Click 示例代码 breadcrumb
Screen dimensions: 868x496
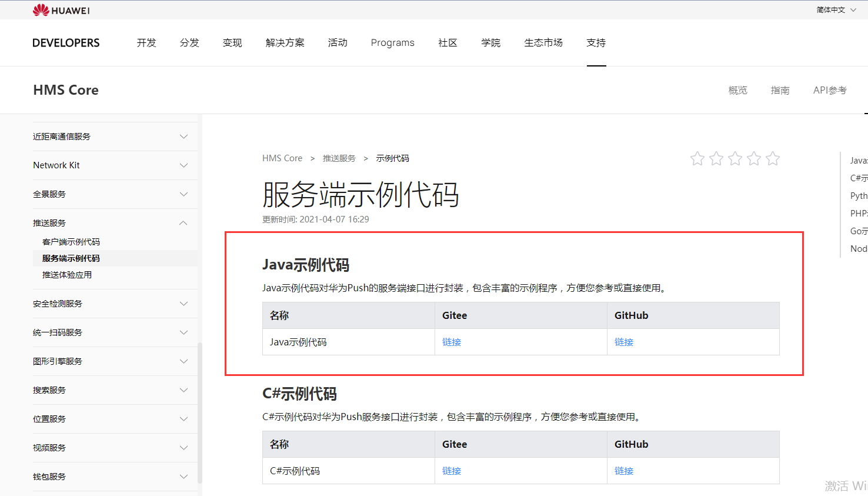393,158
